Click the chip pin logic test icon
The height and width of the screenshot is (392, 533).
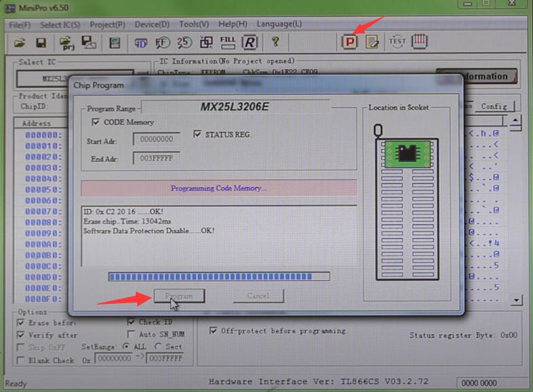pos(420,41)
